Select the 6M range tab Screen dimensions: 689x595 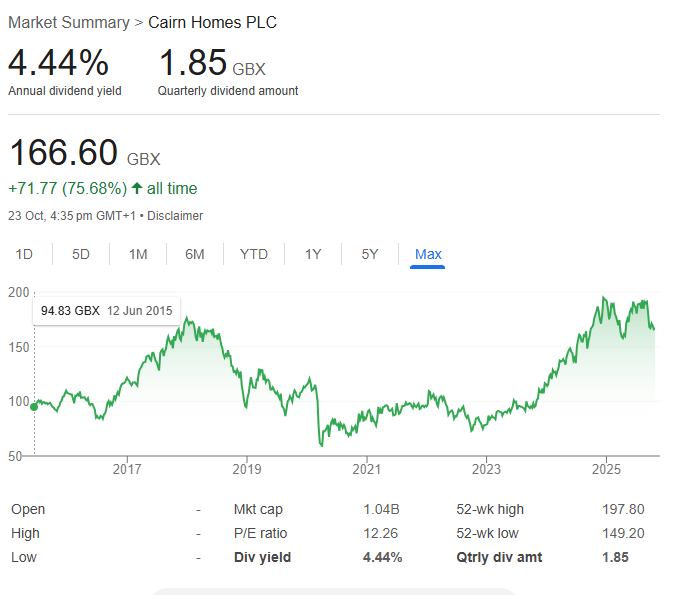pos(195,254)
